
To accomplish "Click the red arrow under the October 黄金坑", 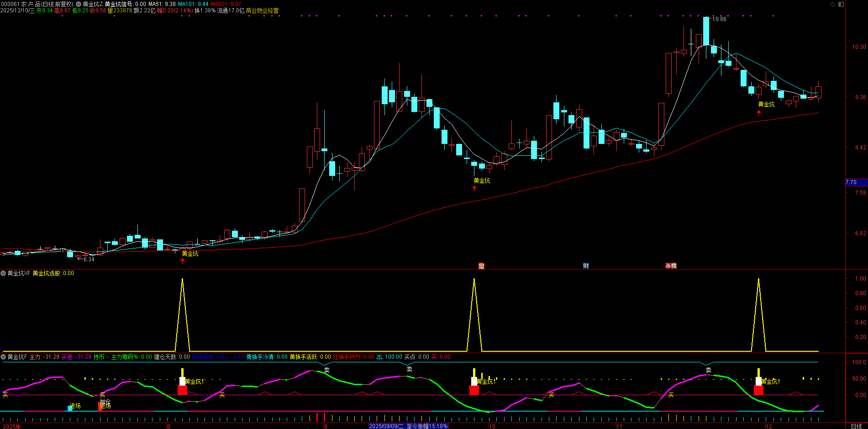I will pos(474,188).
